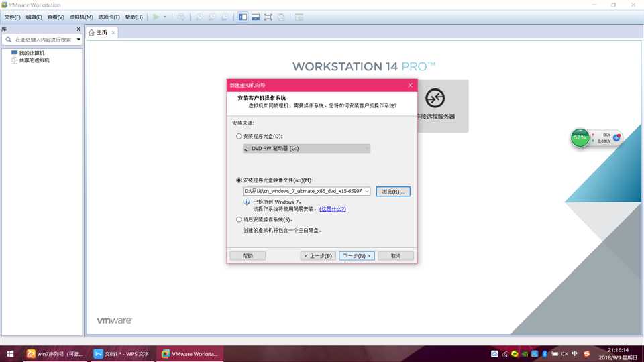Click the green power-on play icon

click(156, 17)
